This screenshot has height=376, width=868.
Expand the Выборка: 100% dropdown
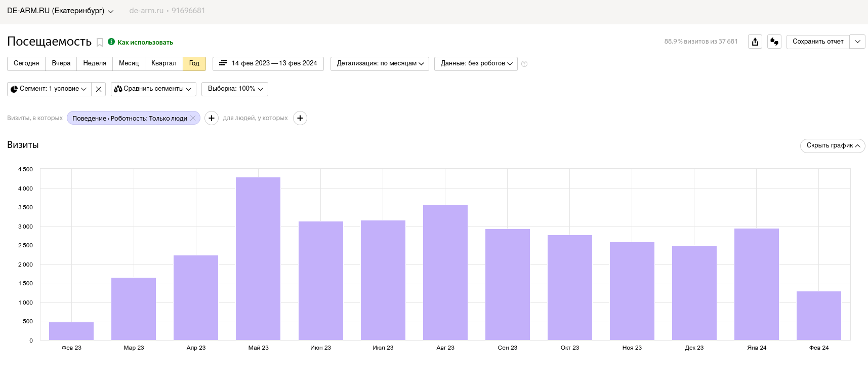235,89
